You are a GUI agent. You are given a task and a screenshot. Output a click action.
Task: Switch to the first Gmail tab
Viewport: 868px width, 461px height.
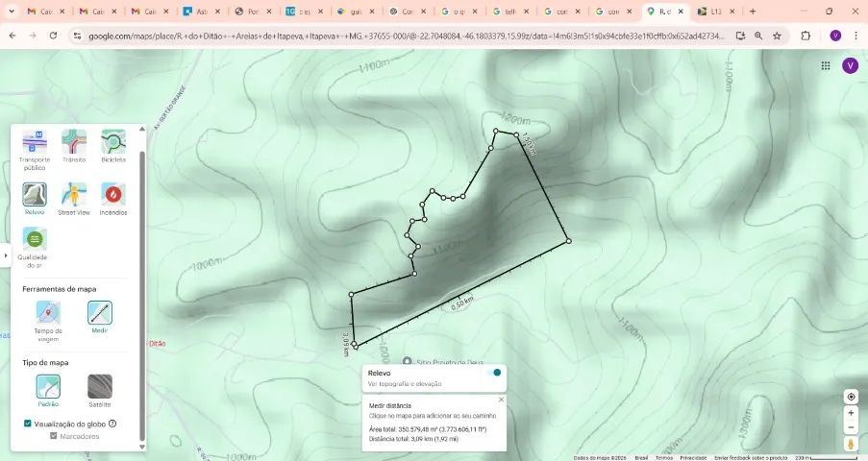(x=46, y=12)
